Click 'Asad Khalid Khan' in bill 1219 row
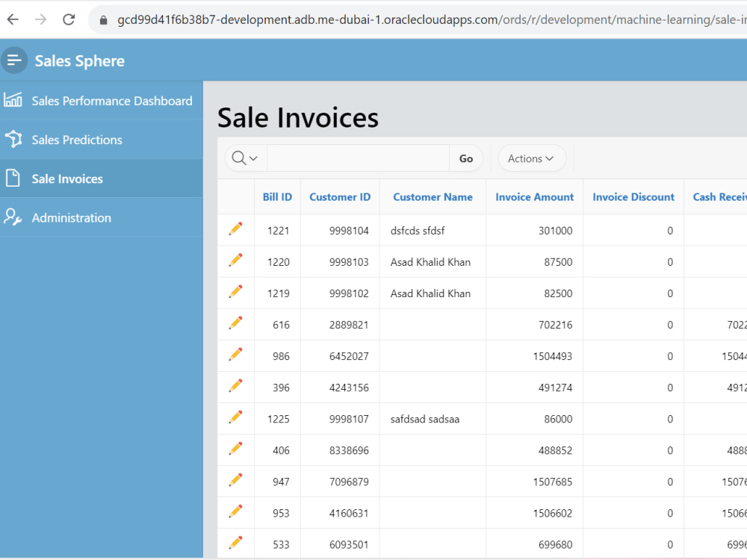This screenshot has width=747, height=560. coord(430,293)
